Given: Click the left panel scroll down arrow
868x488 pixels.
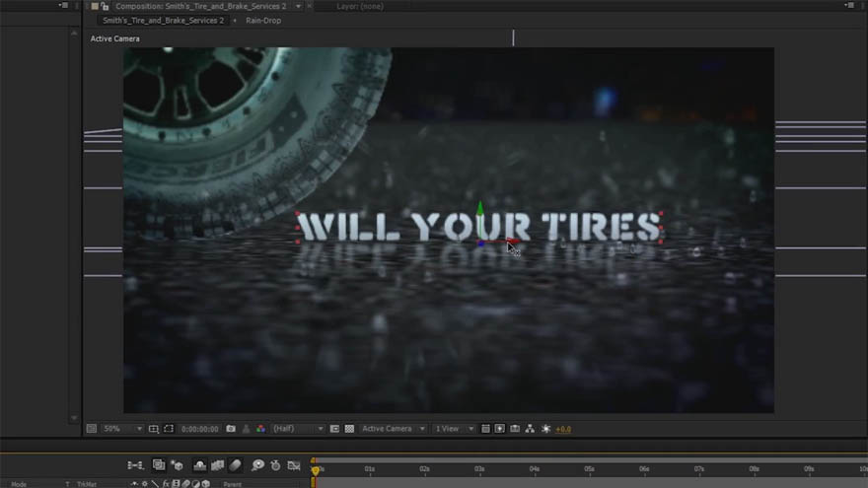Looking at the screenshot, I should 74,418.
